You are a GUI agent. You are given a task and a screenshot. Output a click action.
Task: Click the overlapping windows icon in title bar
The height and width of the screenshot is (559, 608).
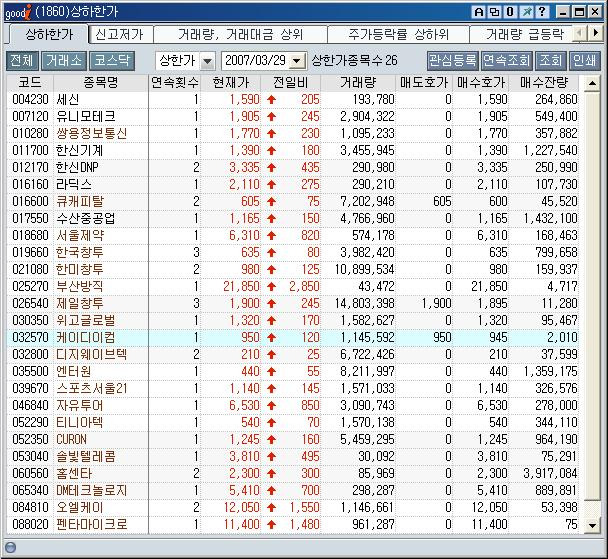tap(494, 12)
